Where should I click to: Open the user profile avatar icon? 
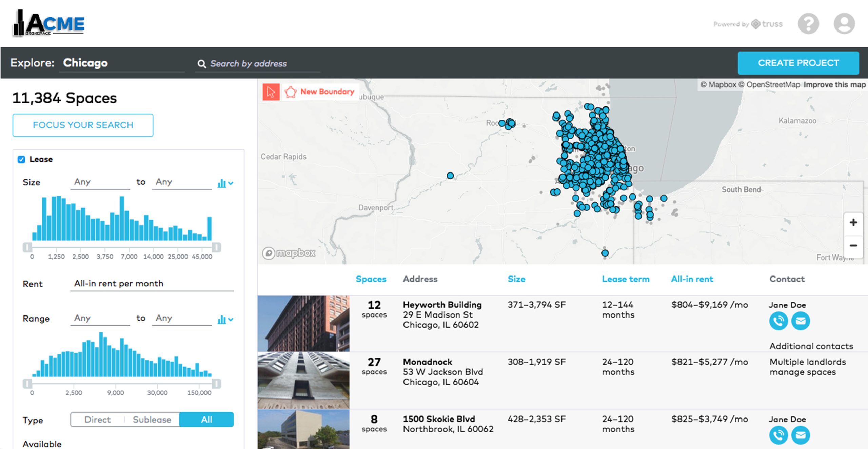(x=844, y=24)
